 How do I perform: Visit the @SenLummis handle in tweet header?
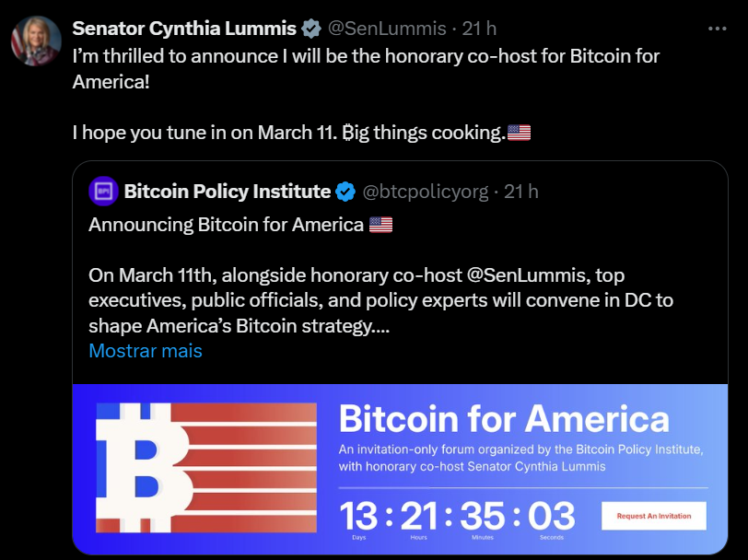tap(387, 29)
